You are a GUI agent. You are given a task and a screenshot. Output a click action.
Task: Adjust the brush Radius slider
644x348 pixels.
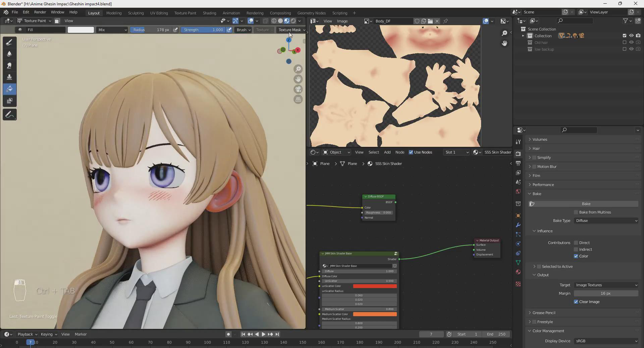pyautogui.click(x=151, y=30)
